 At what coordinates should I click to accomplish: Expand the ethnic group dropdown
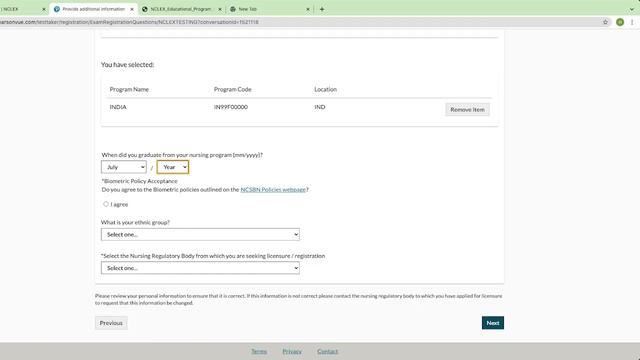click(200, 234)
